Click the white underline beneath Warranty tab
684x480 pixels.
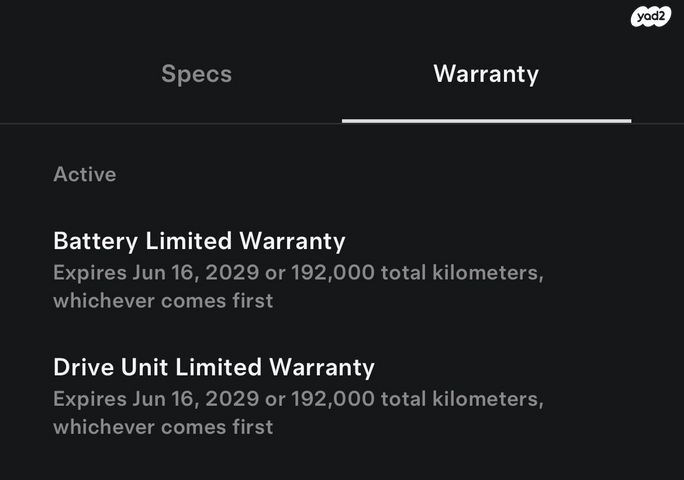pos(486,121)
